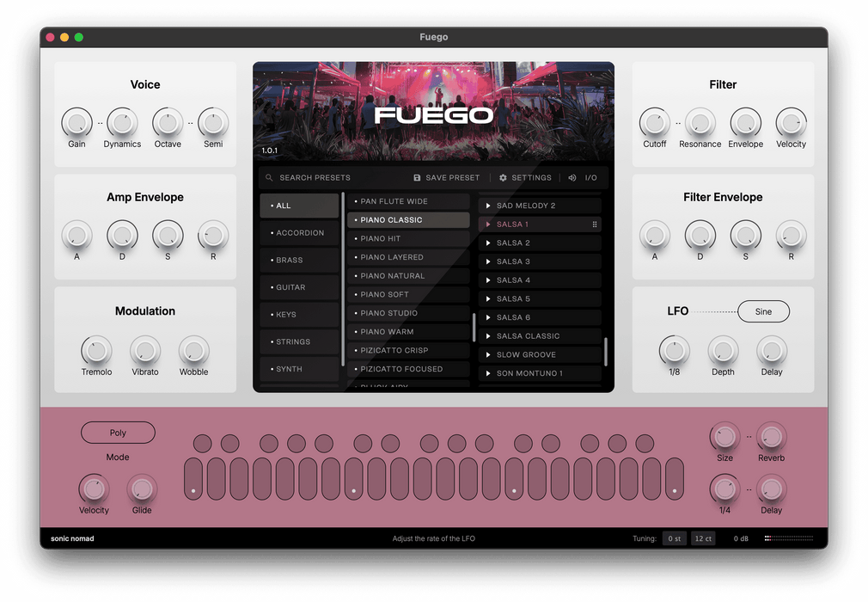Viewport: 868px width, 602px height.
Task: Select the STRINGS category
Action: point(299,341)
